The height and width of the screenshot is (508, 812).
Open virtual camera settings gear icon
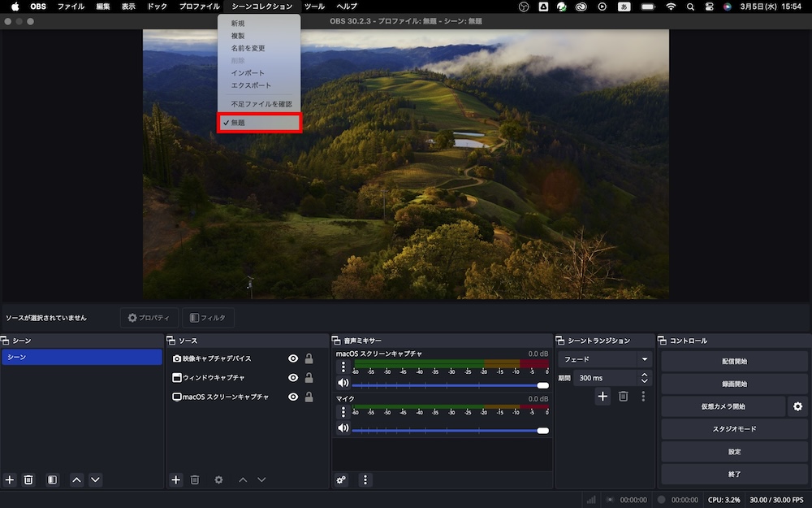(x=797, y=406)
